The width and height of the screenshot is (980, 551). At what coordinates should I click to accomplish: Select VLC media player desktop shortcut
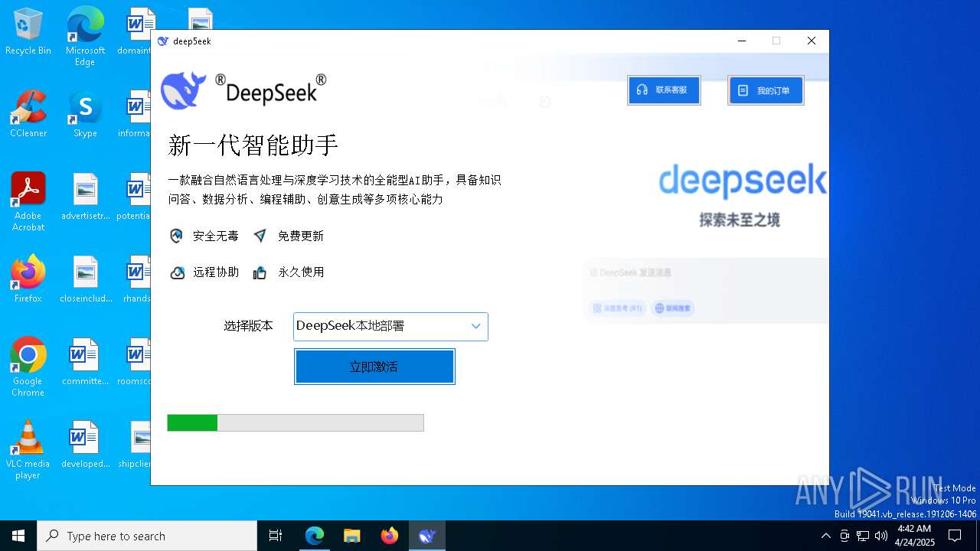point(28,450)
